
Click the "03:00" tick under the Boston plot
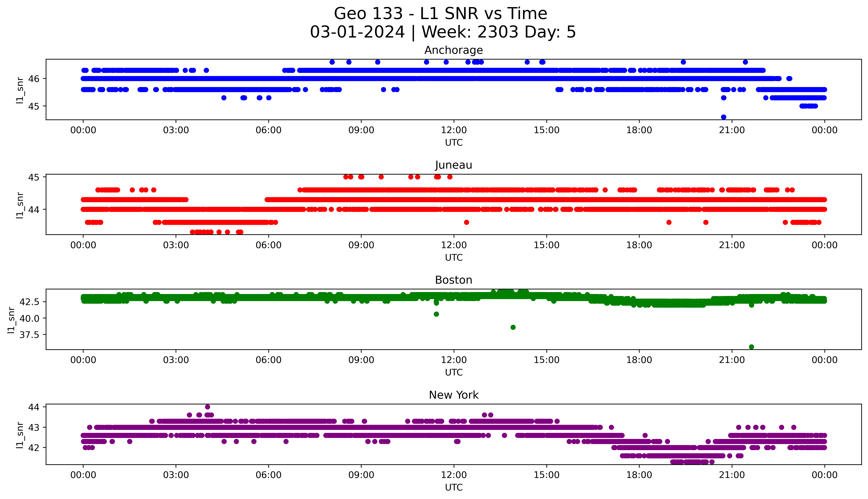[176, 360]
